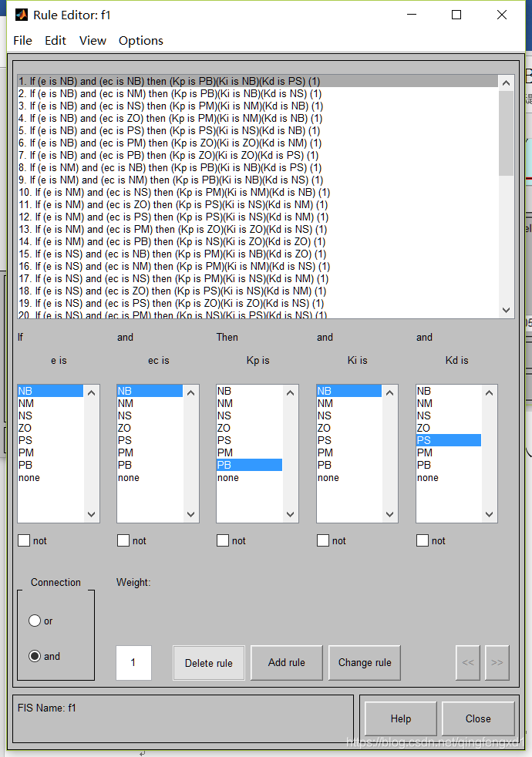The height and width of the screenshot is (757, 532).
Task: Select rule 7 in the rule list
Action: [258, 156]
